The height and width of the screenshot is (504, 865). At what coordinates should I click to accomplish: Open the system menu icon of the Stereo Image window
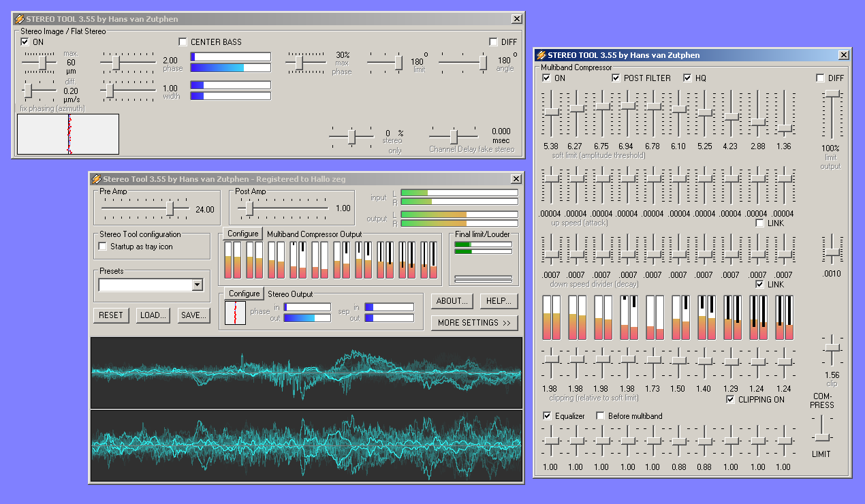click(x=19, y=19)
